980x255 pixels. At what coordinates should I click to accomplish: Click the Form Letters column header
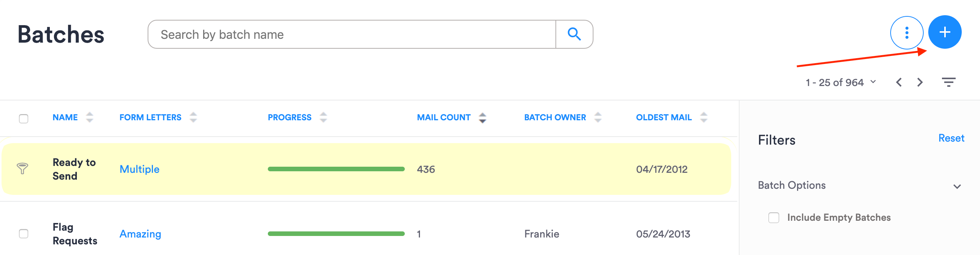click(x=150, y=117)
